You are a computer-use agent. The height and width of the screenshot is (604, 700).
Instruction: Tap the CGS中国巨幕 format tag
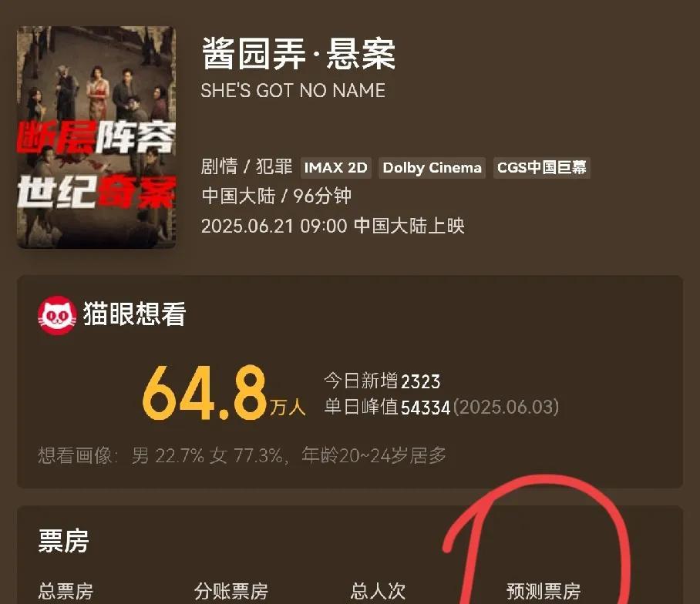pos(541,168)
